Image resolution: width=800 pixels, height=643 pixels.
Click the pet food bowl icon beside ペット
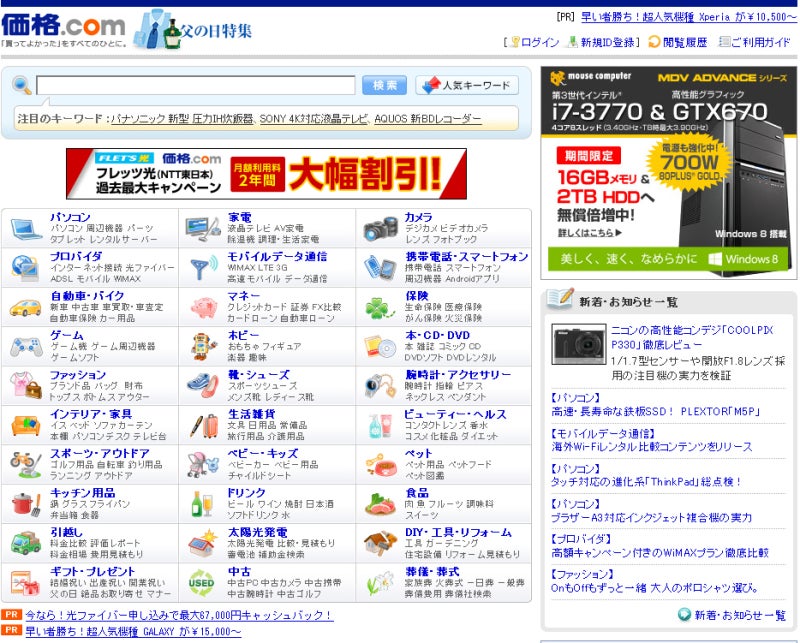click(x=381, y=464)
